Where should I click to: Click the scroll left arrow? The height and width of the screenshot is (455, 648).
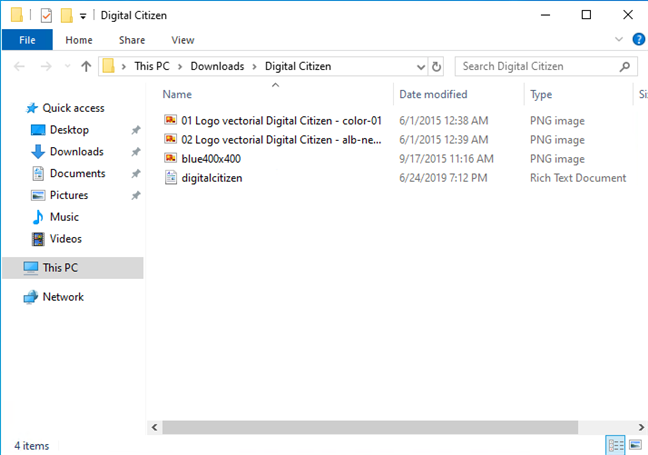point(155,427)
